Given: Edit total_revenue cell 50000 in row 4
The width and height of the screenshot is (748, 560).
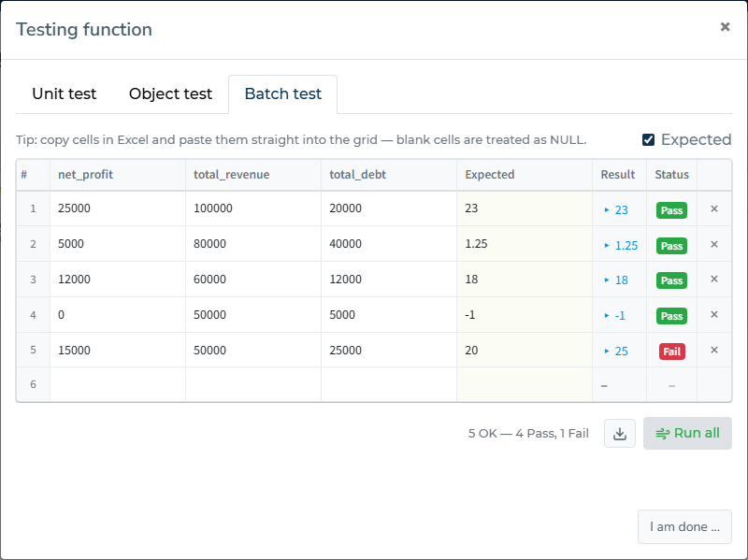Looking at the screenshot, I should tap(253, 315).
